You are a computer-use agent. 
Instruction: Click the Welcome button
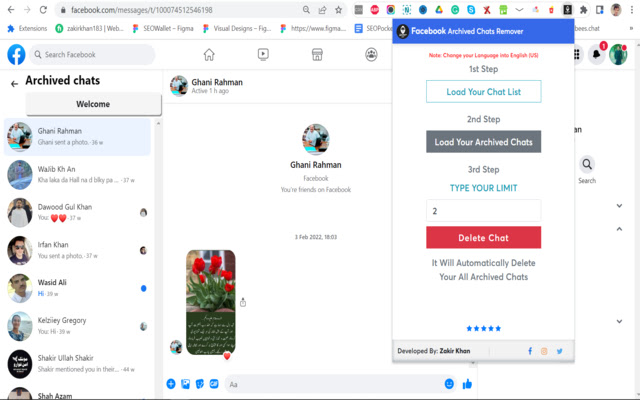(93, 104)
